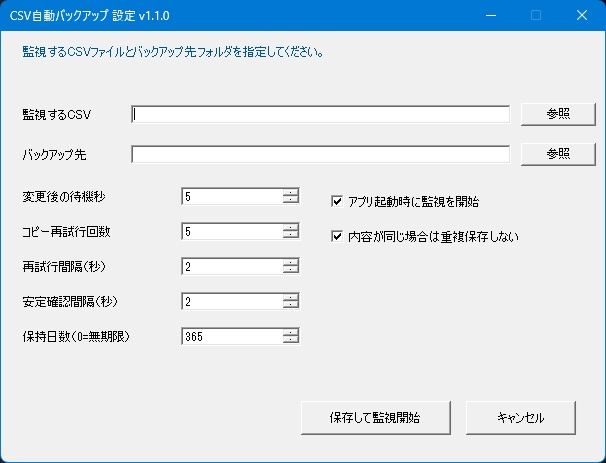Click the 再試行間隔(秒) value field
The width and height of the screenshot is (606, 463).
[x=232, y=266]
